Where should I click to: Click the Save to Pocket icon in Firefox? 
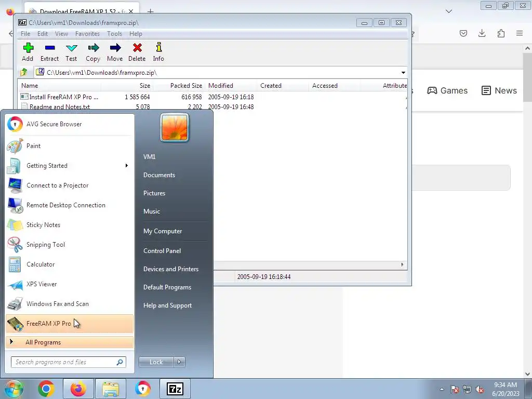pyautogui.click(x=463, y=33)
